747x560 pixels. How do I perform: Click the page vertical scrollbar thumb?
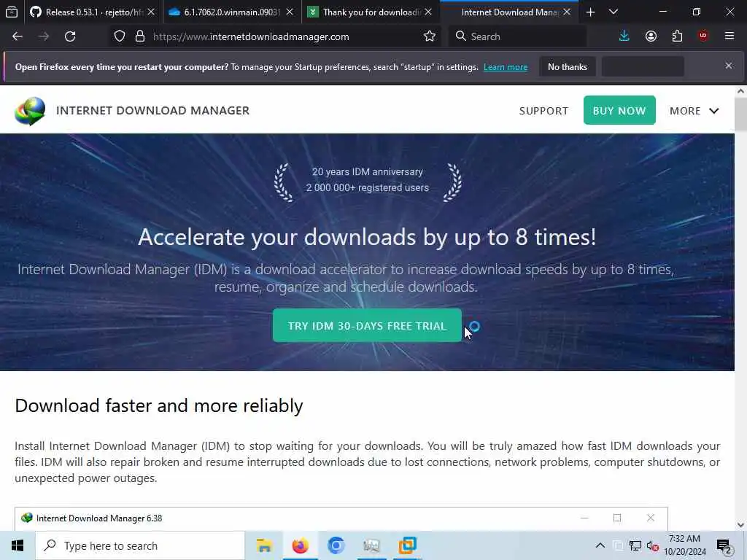(x=741, y=114)
